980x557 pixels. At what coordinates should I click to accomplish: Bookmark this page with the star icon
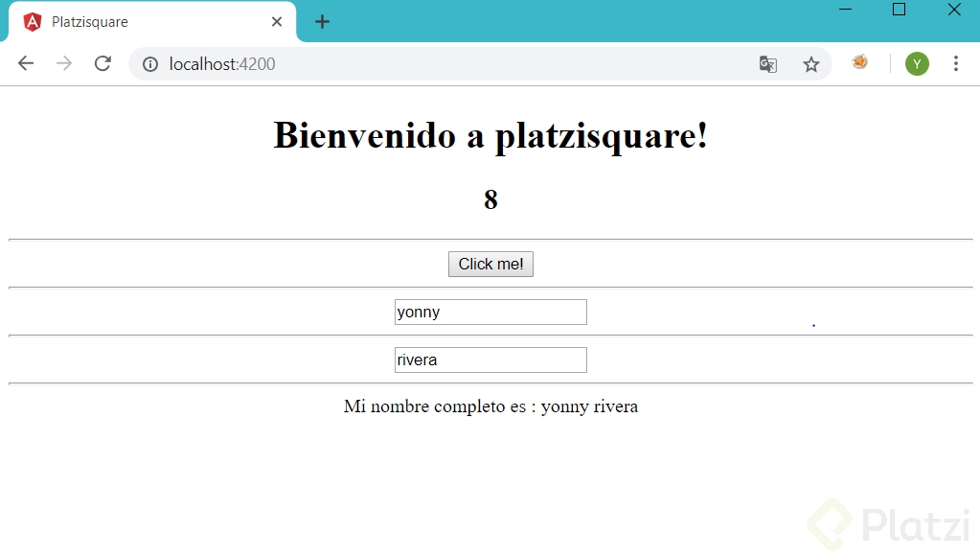click(811, 64)
